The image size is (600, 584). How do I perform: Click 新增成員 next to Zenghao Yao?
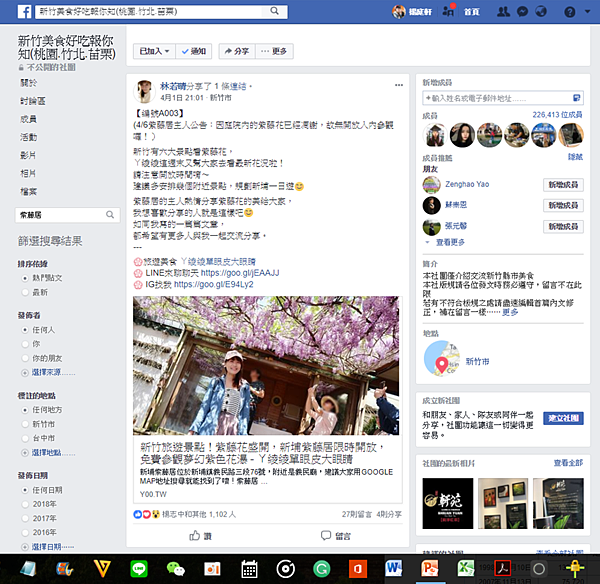(x=563, y=185)
